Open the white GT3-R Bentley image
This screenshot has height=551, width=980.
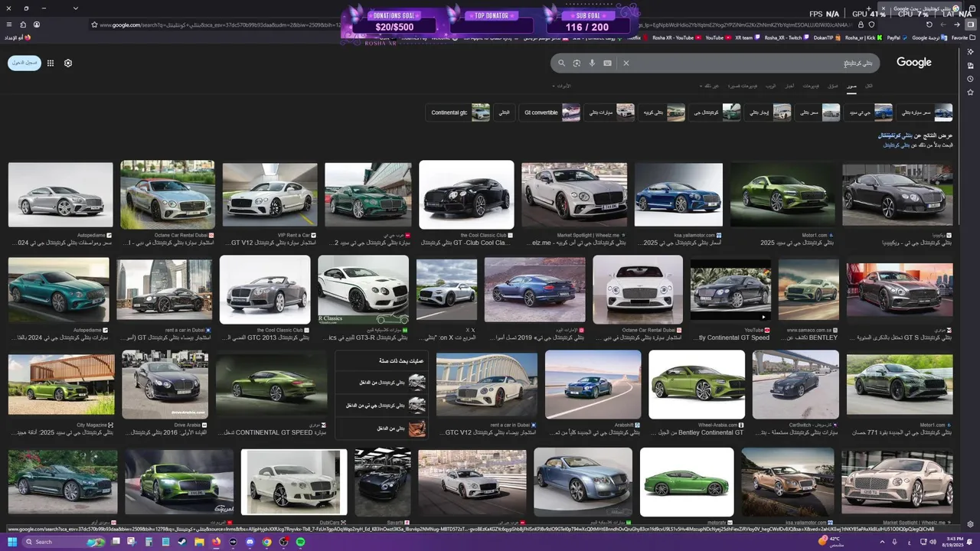[x=364, y=289]
